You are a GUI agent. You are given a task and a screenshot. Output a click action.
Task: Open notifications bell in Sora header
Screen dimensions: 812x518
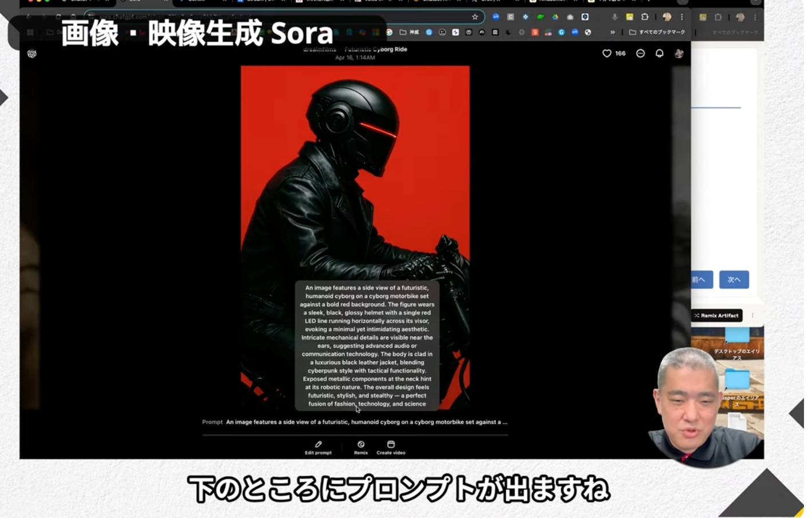[660, 53]
